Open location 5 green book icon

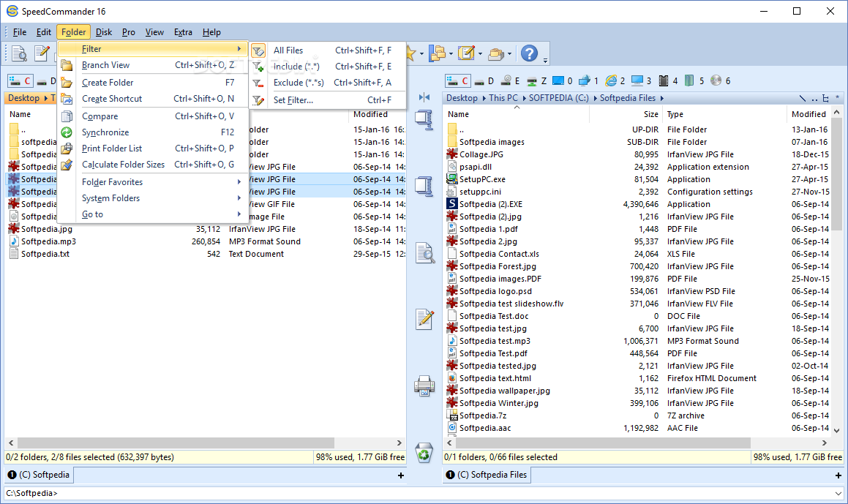click(694, 81)
